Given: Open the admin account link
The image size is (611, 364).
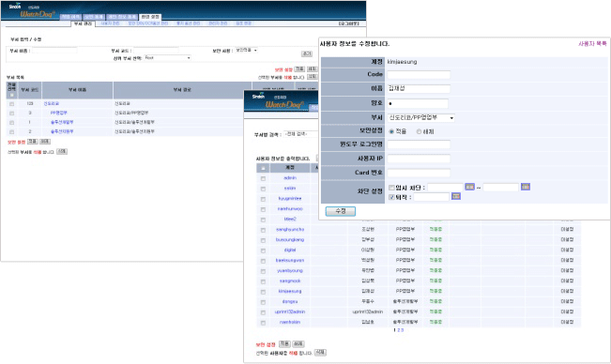Looking at the screenshot, I should 290,178.
